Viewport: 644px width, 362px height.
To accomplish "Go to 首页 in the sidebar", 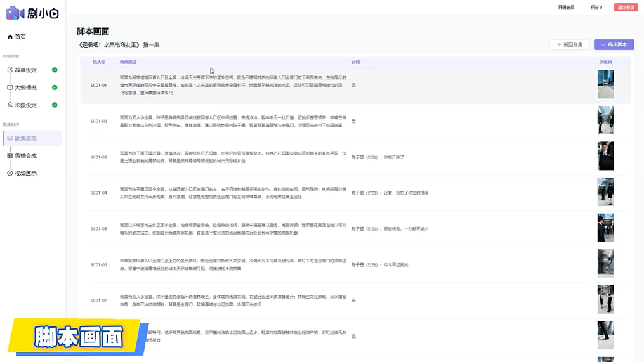I will point(20,37).
